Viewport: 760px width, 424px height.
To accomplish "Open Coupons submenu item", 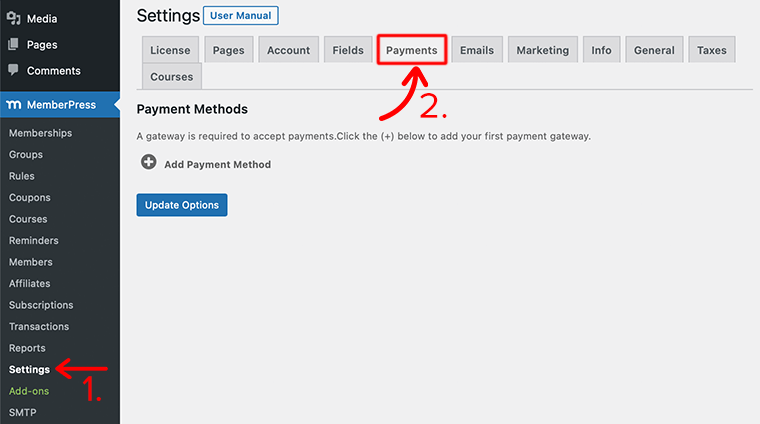I will point(30,197).
